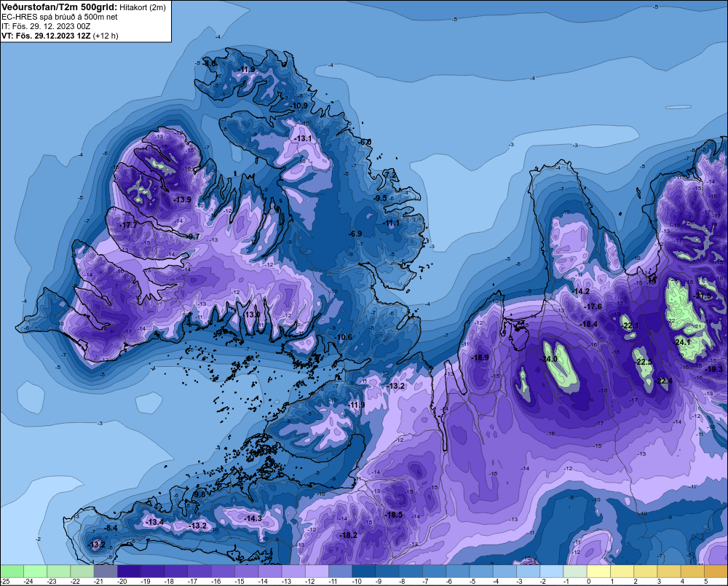
Task: Select the -18.9 temperature label
Action: tap(480, 357)
